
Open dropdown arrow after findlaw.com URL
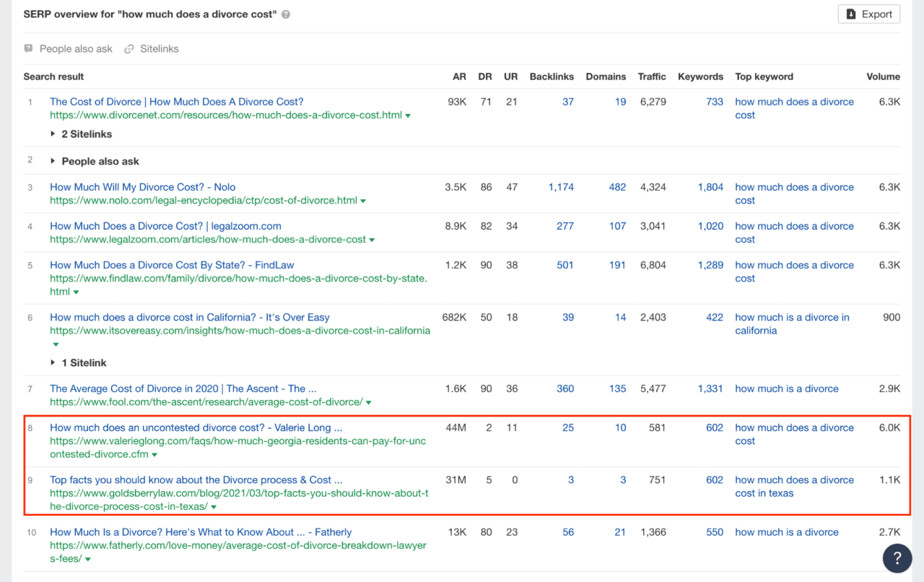tap(76, 292)
